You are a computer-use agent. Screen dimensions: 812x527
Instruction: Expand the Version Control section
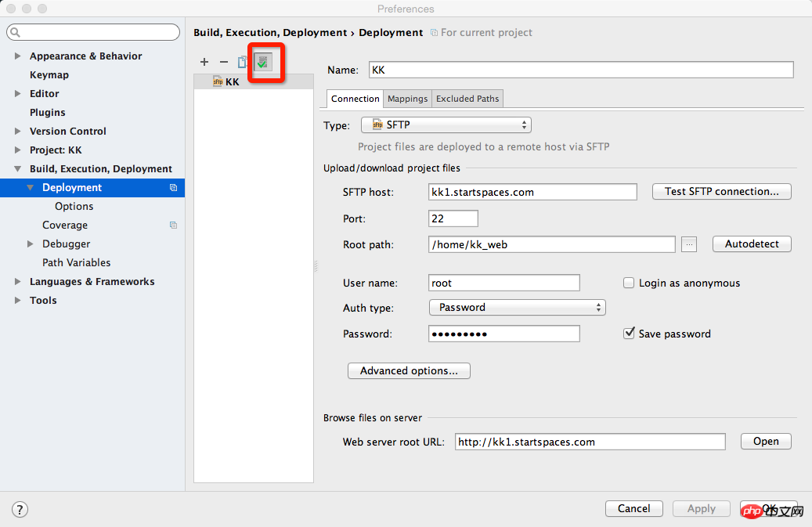coord(17,131)
